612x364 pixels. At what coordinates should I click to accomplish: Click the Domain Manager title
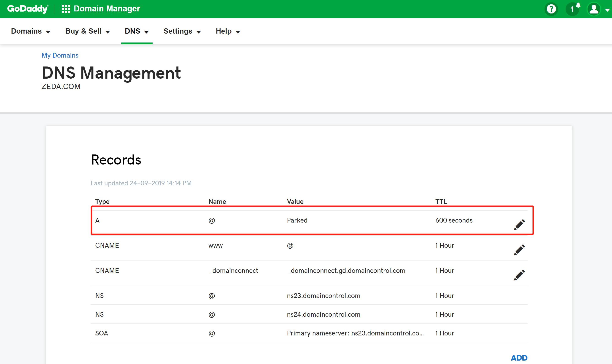(x=107, y=9)
